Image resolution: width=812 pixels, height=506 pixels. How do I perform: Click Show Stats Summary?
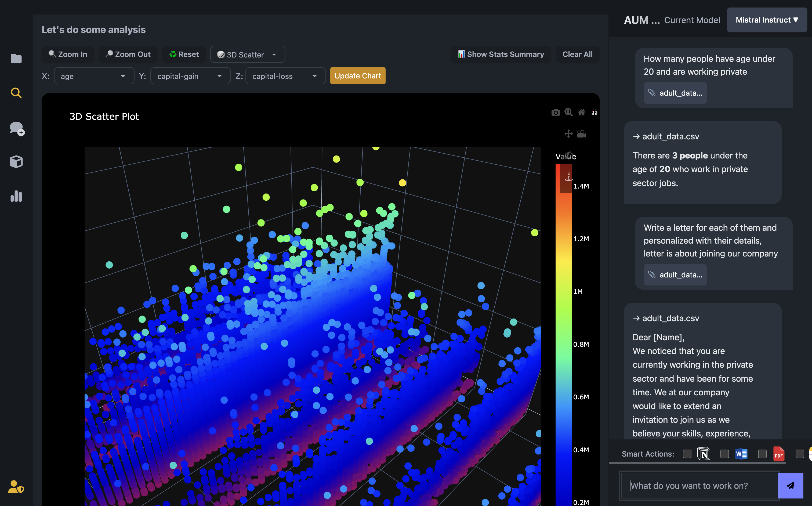coord(501,54)
